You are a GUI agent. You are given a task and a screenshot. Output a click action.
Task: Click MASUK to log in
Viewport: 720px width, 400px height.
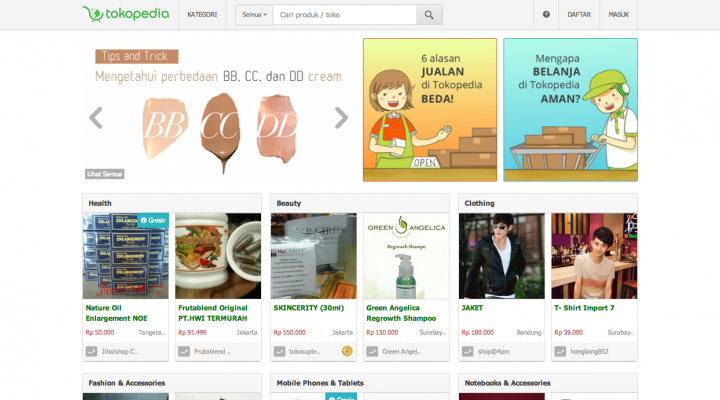(x=619, y=15)
